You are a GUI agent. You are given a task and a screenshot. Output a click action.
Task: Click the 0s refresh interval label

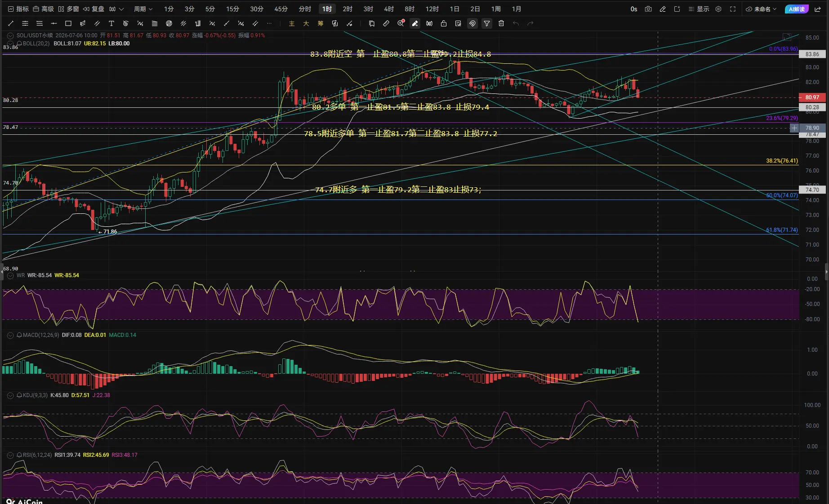point(634,9)
